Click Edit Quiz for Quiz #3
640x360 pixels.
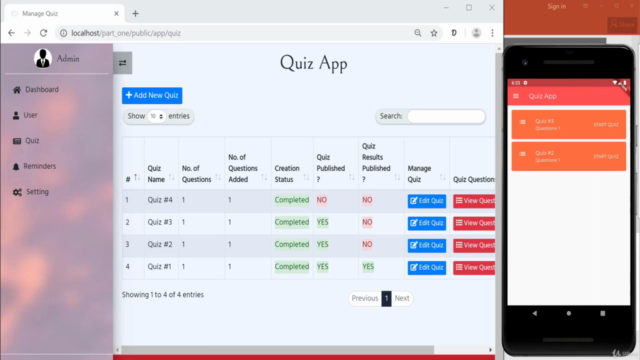(x=427, y=223)
